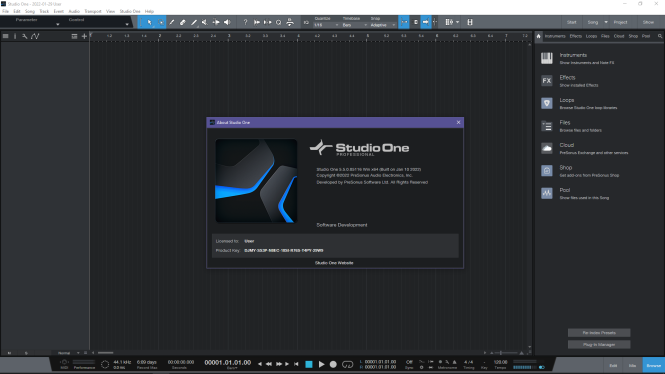
Task: Toggle the Mix console view button
Action: point(632,366)
